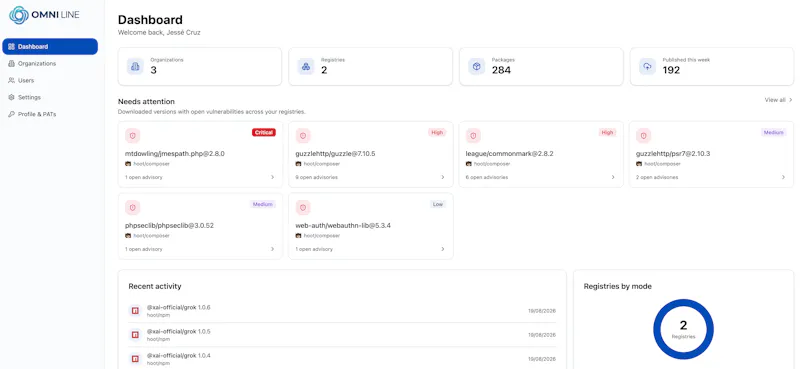Click the Packages count 284
Image resolution: width=800 pixels, height=369 pixels.
(501, 70)
